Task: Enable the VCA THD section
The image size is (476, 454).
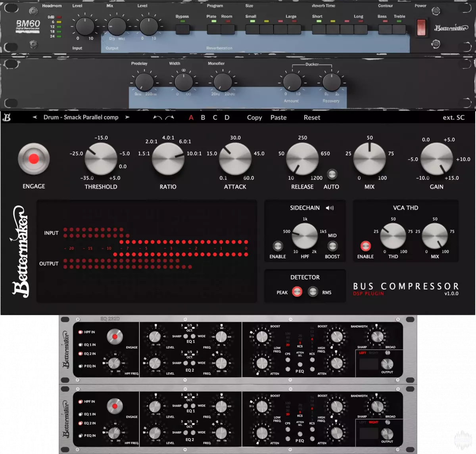Action: [365, 245]
